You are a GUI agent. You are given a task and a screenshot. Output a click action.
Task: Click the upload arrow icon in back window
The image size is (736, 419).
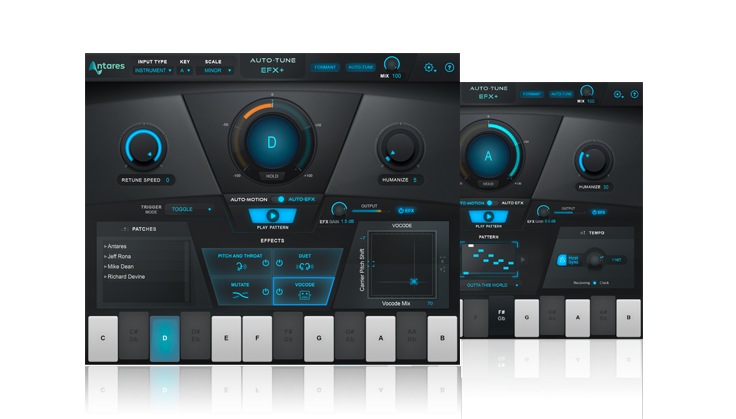(x=634, y=94)
